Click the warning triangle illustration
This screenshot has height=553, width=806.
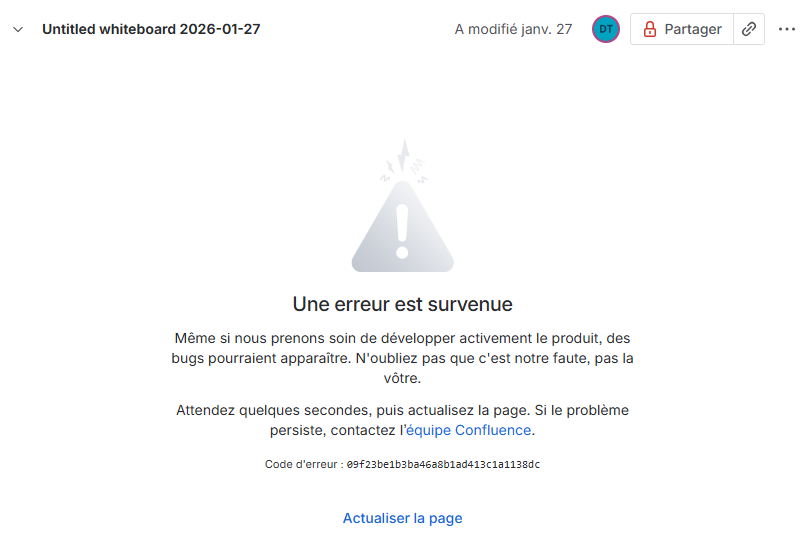[402, 226]
